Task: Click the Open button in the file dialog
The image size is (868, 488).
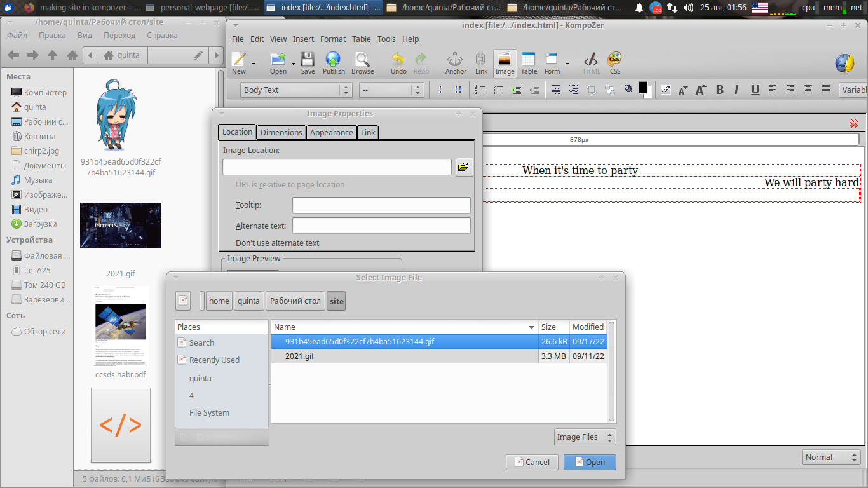Action: (590, 462)
